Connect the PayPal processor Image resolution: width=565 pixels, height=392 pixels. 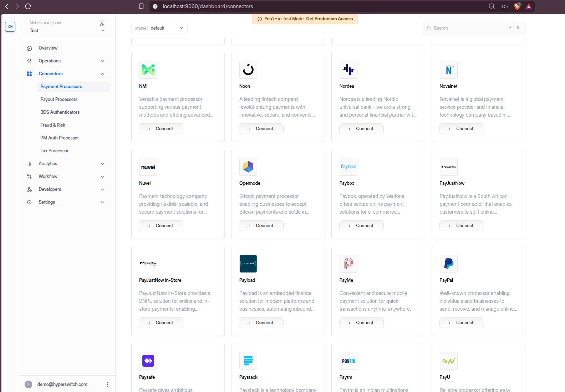[x=462, y=323]
